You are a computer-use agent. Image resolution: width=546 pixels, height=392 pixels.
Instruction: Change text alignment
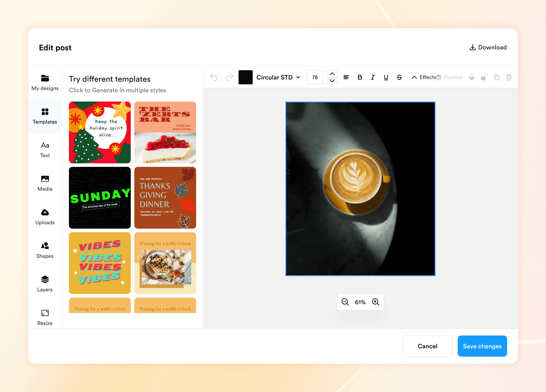(x=346, y=77)
